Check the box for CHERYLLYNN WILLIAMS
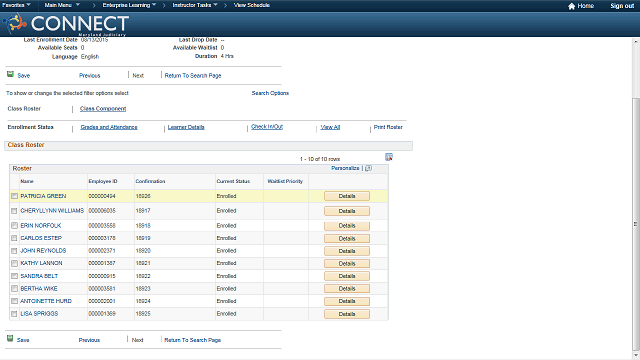 tap(14, 211)
